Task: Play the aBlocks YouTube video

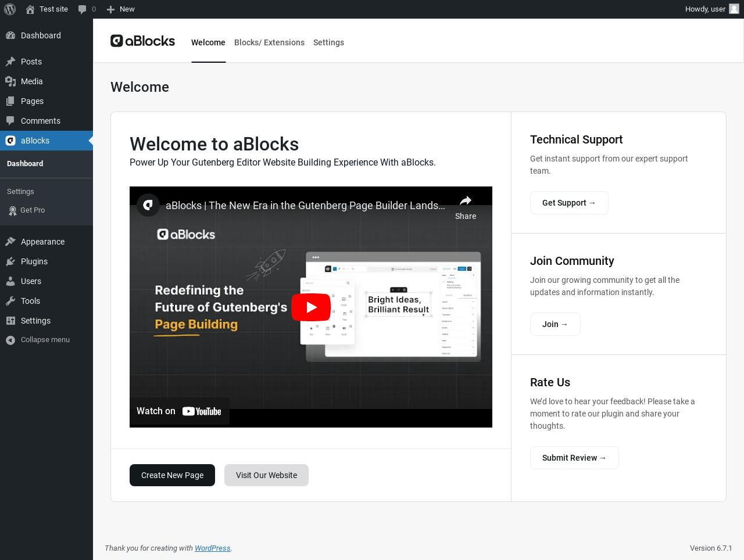Action: pyautogui.click(x=311, y=307)
